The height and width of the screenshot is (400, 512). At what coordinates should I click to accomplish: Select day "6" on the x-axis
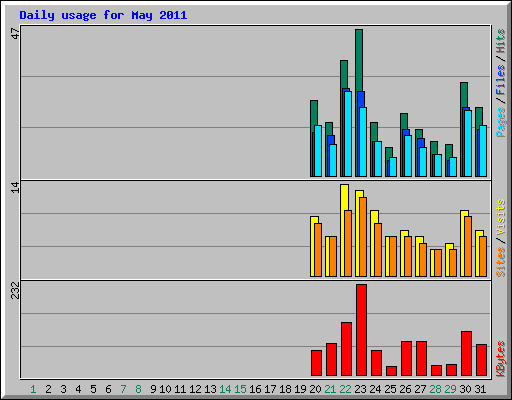point(108,389)
